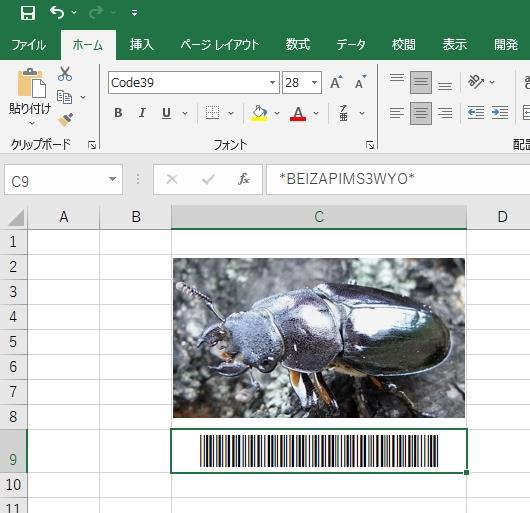This screenshot has width=530, height=513.
Task: Copy the selected cell
Action: tap(64, 97)
